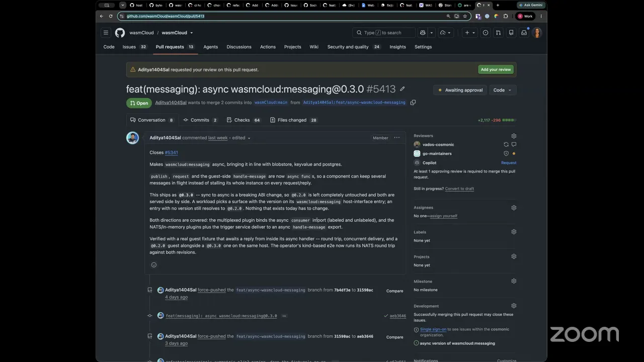Request a review from Copilot

click(509, 163)
